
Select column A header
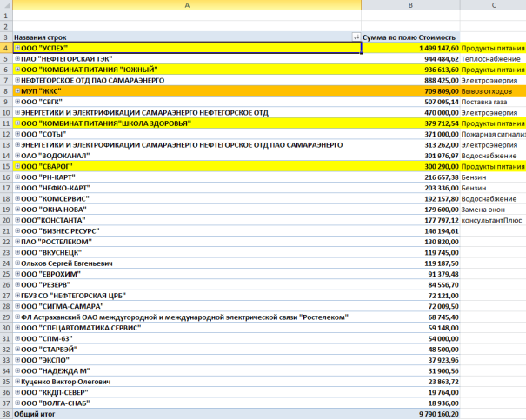[x=187, y=5]
